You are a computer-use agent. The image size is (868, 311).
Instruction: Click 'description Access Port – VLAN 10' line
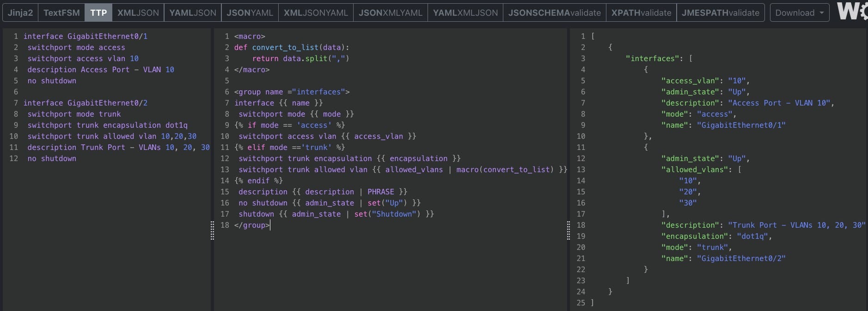pyautogui.click(x=101, y=69)
